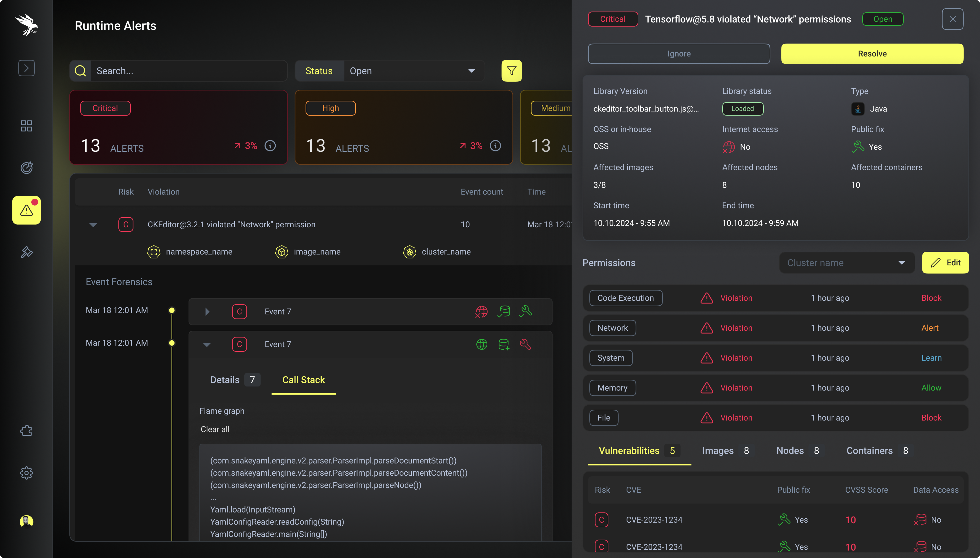Open the integrations puzzle icon
980x558 pixels.
click(x=26, y=430)
